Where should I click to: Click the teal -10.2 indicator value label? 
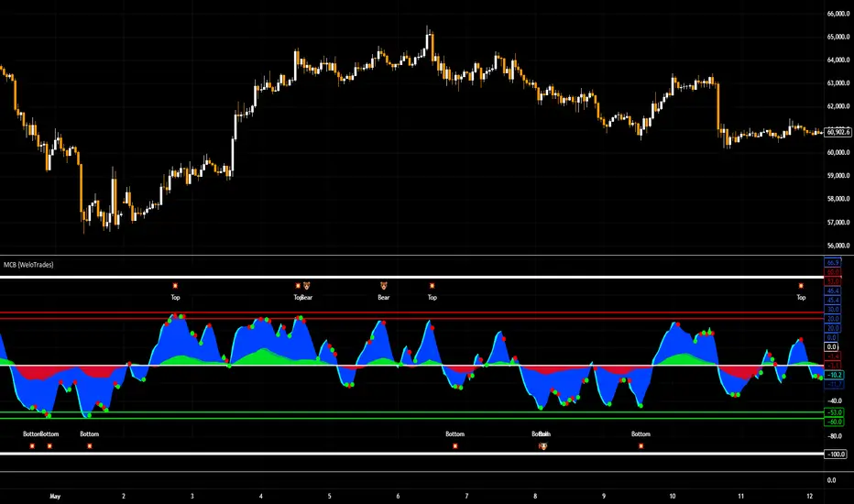click(835, 375)
